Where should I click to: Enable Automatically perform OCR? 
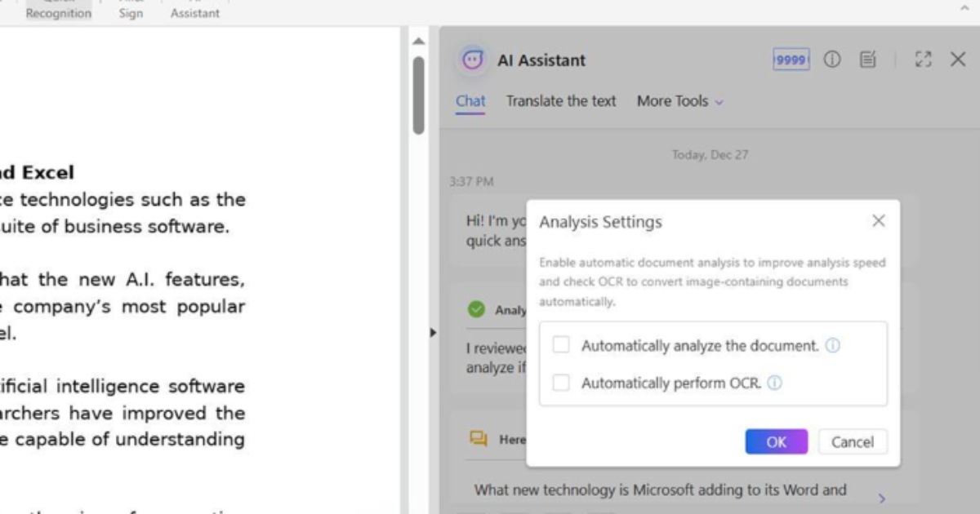coord(560,383)
